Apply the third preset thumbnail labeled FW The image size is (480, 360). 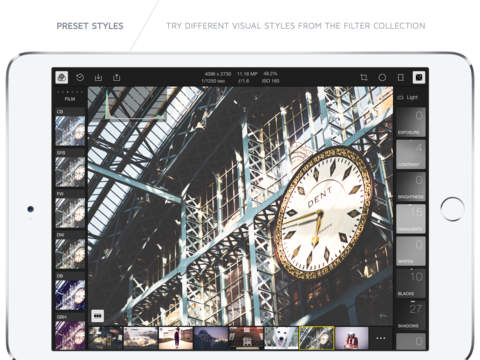pyautogui.click(x=70, y=213)
